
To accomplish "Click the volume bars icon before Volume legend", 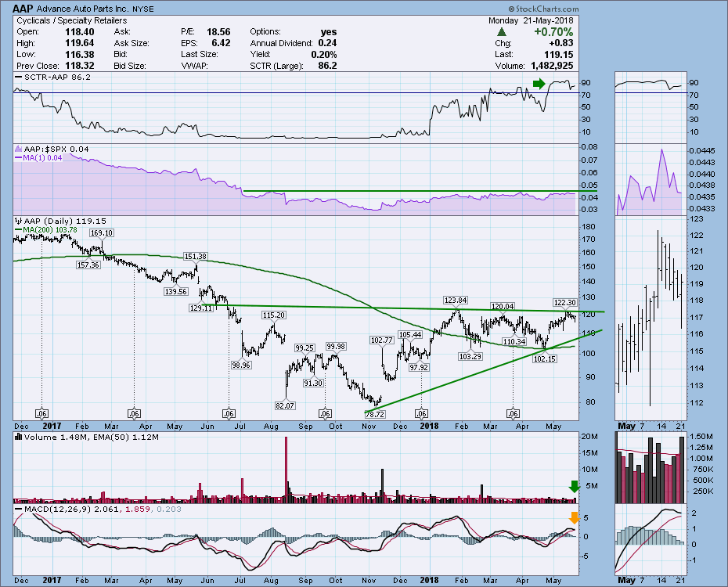I will tap(19, 437).
